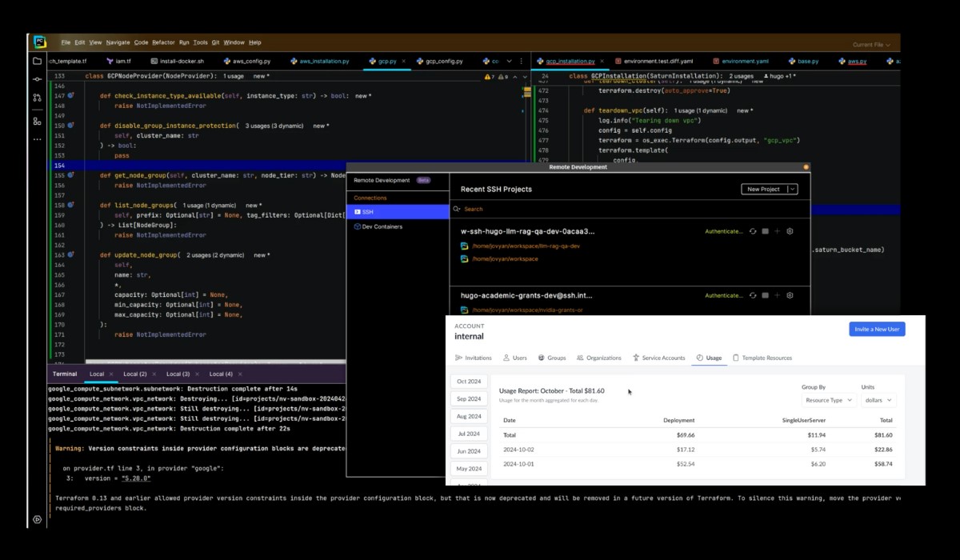Open settings gear for hugo-academic-grants-dev project
Screen dimensions: 960x560
click(790, 295)
